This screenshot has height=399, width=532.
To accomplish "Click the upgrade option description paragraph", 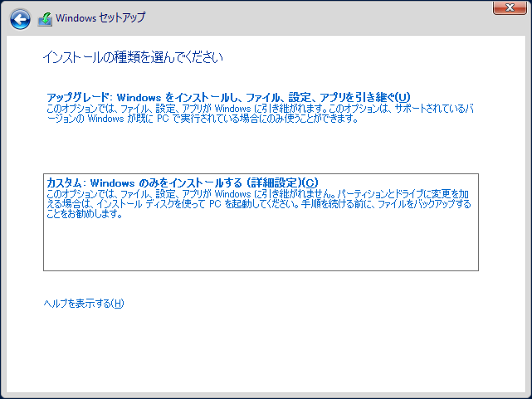I will pos(260,114).
